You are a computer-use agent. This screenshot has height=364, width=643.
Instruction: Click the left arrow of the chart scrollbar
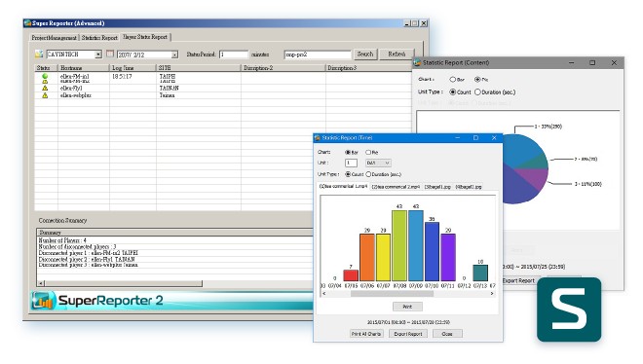(324, 294)
